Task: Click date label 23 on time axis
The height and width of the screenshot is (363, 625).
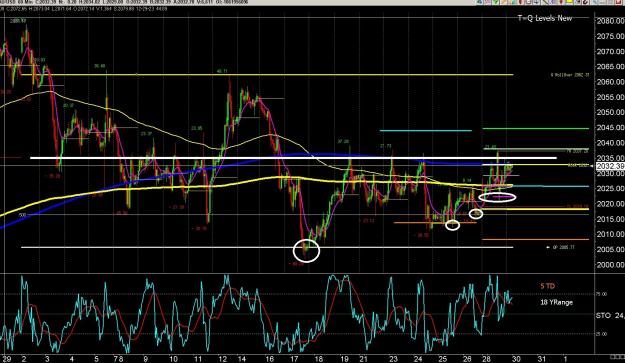Action: (393, 359)
